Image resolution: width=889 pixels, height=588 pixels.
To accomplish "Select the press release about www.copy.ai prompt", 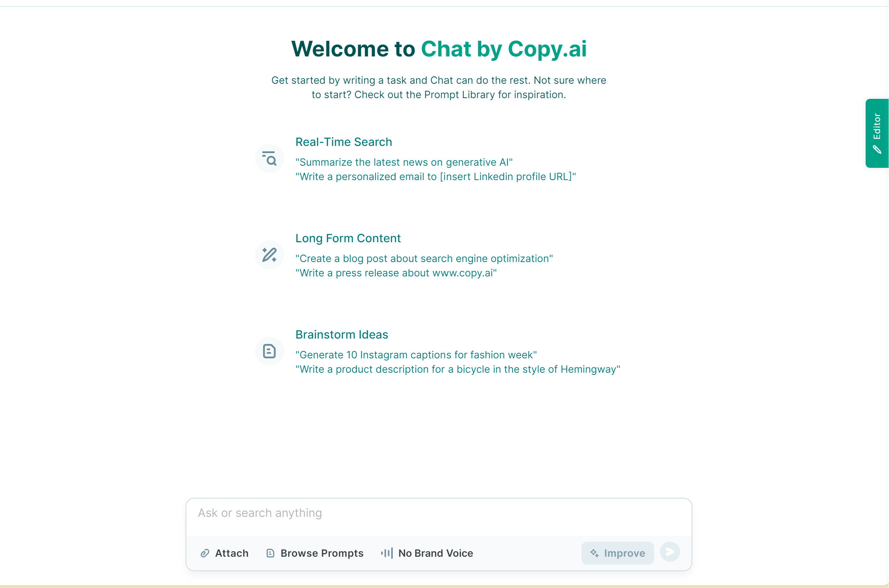I will [396, 273].
